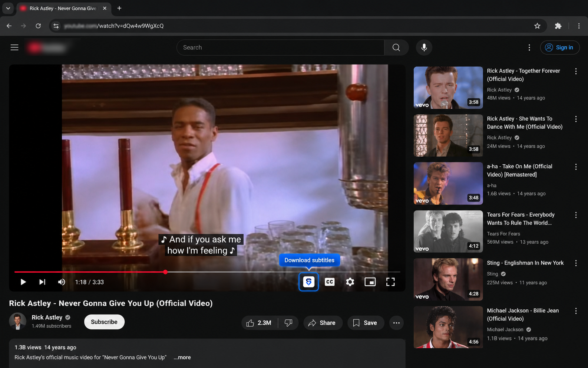Open options menu for She Wants To Dance
Viewport: 588px width, 368px height.
point(576,119)
